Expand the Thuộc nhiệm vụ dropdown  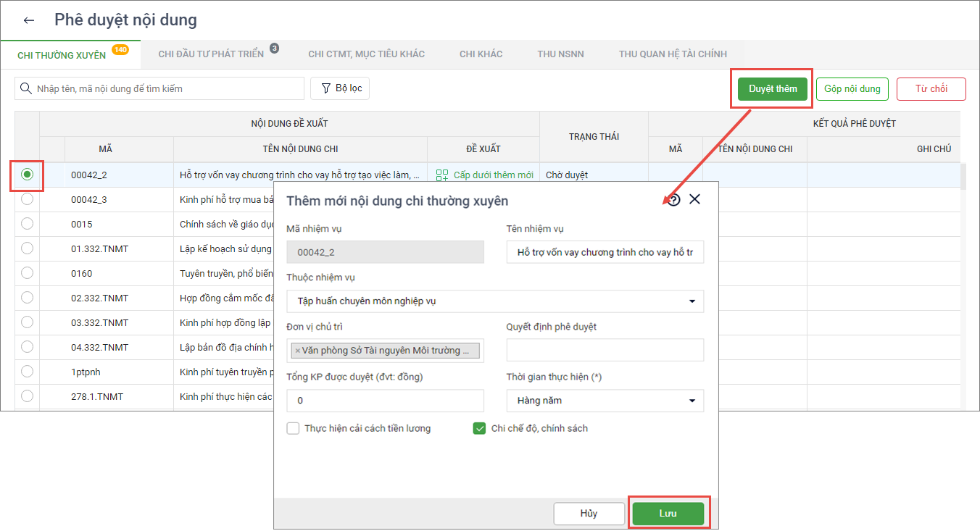coord(692,301)
